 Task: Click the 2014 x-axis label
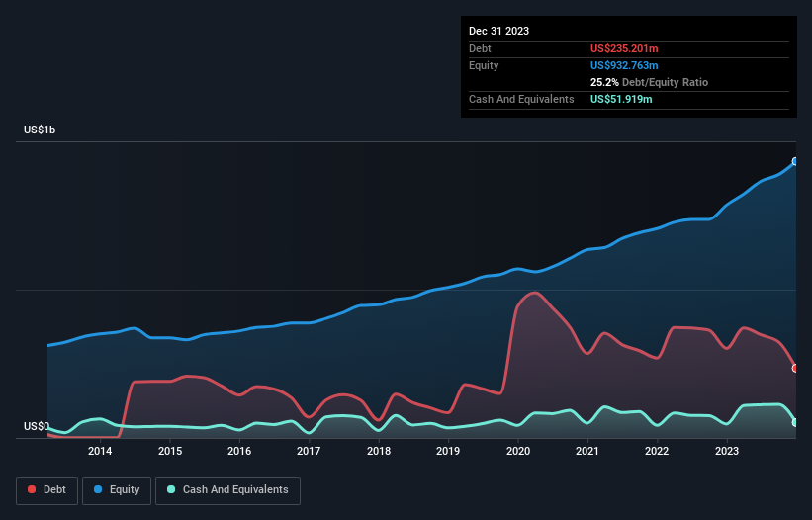pyautogui.click(x=100, y=451)
